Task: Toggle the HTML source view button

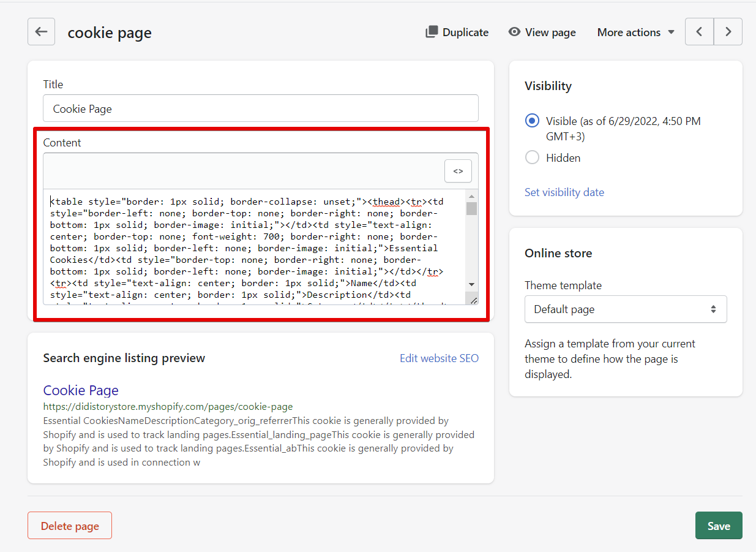Action: click(x=458, y=172)
